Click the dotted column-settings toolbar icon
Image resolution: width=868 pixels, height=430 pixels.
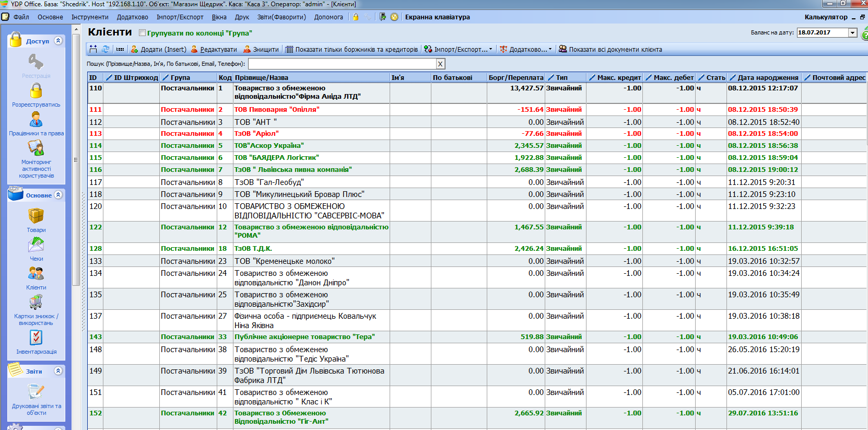click(x=120, y=49)
